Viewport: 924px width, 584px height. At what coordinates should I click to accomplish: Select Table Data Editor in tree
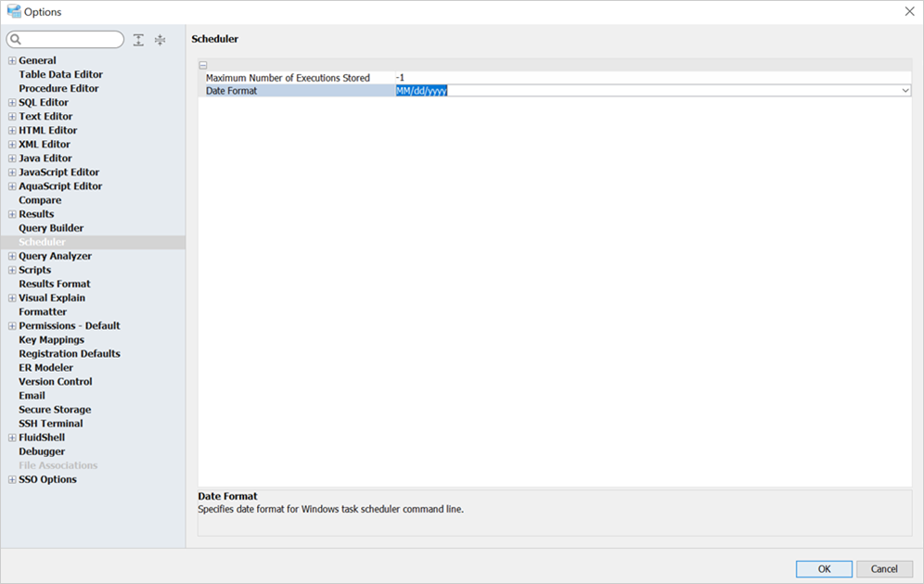tap(60, 74)
